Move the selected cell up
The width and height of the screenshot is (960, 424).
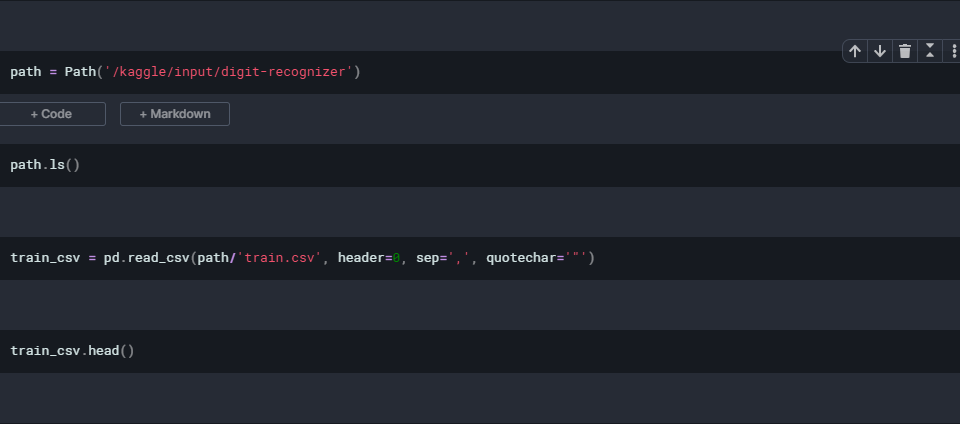[855, 51]
